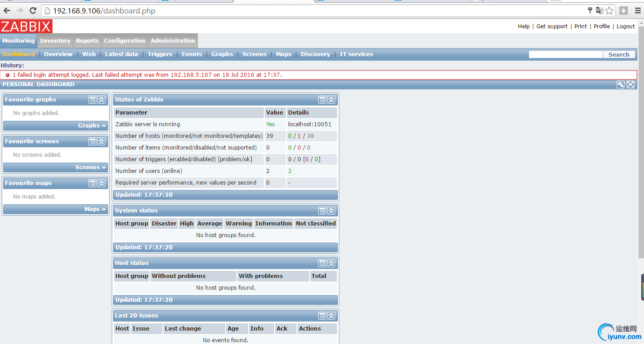Click the Search button
The image size is (644, 344).
click(619, 54)
